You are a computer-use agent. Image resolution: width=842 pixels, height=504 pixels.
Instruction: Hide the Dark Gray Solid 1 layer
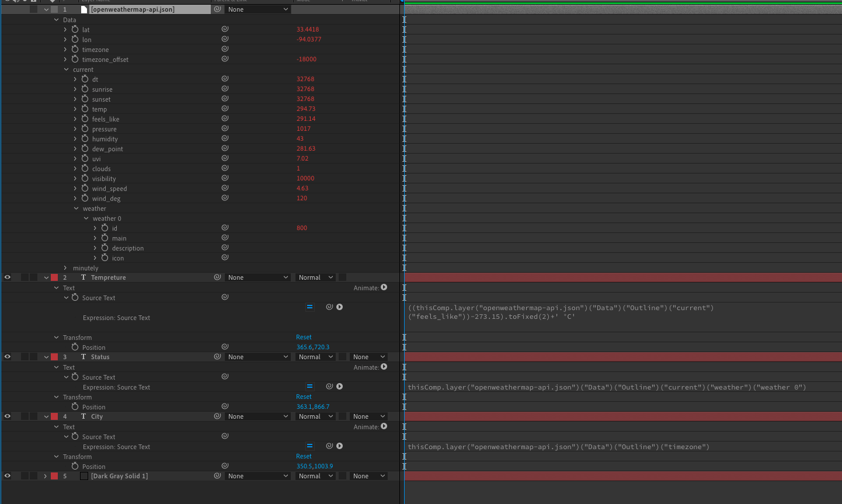6,475
